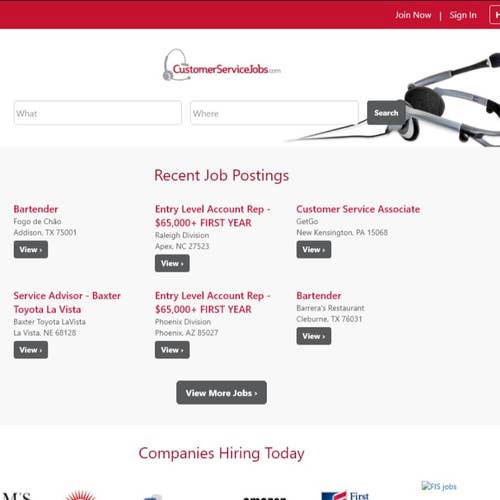Image resolution: width=500 pixels, height=500 pixels.
Task: Click the red sunburst company logo
Action: pyautogui.click(x=80, y=495)
